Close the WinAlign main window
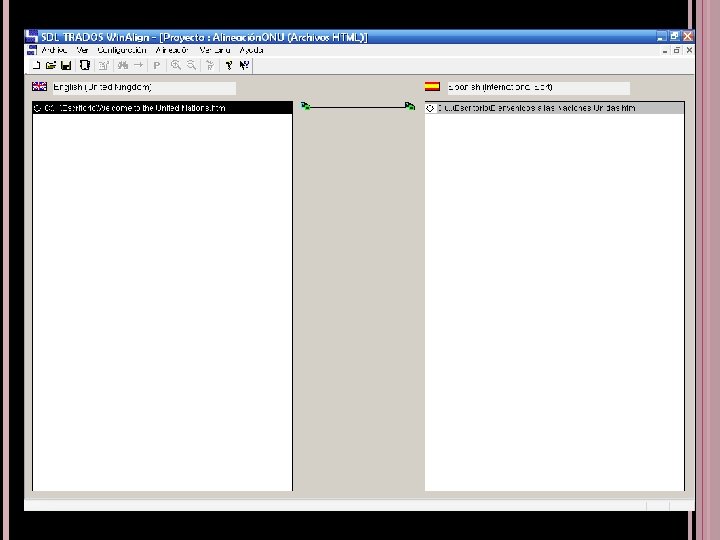Image resolution: width=720 pixels, height=540 pixels. 687,36
